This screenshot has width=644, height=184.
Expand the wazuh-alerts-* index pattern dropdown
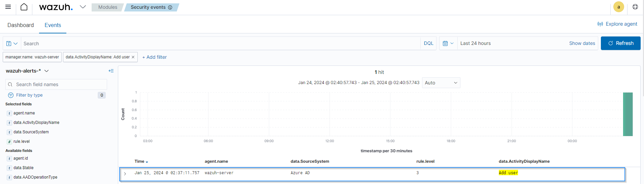tap(46, 71)
